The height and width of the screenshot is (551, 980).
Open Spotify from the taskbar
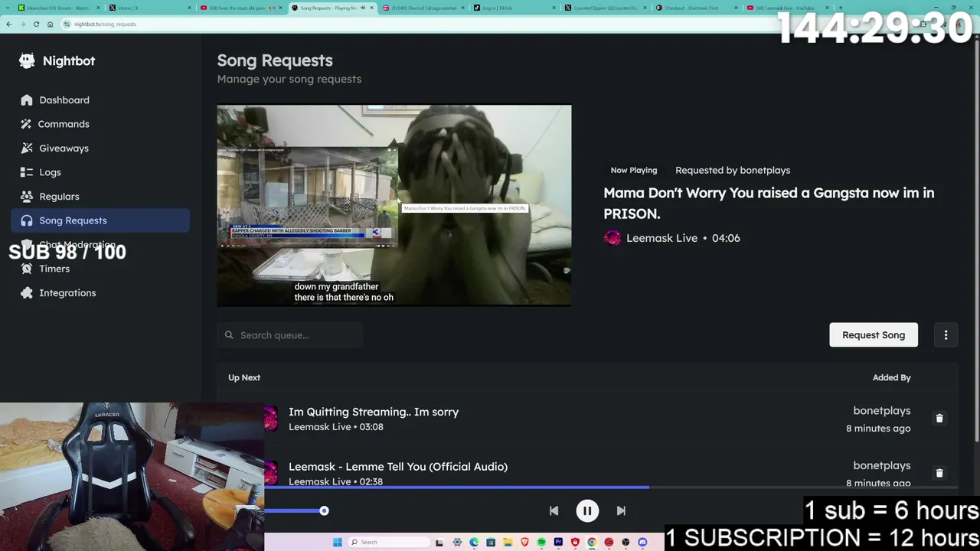[541, 543]
